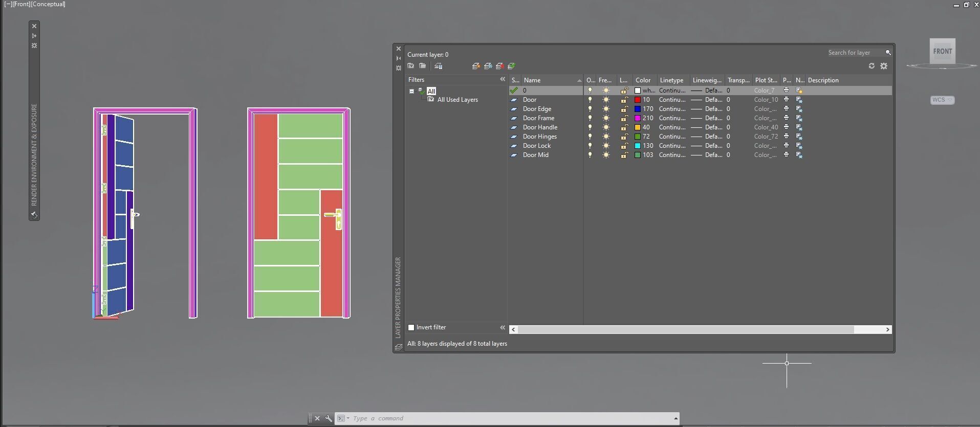Screen dimensions: 980x427
Task: Click new VP freeze icon for layer 0
Action: pos(799,91)
